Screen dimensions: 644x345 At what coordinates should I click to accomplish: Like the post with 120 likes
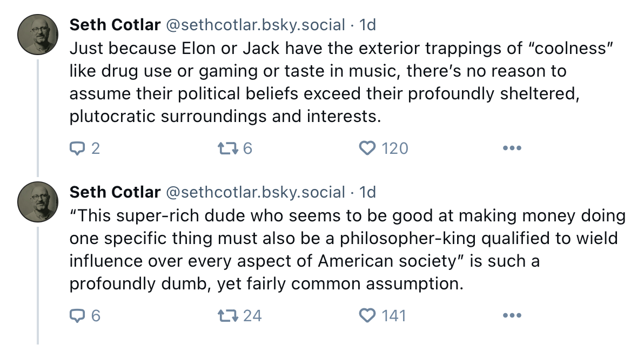(367, 148)
